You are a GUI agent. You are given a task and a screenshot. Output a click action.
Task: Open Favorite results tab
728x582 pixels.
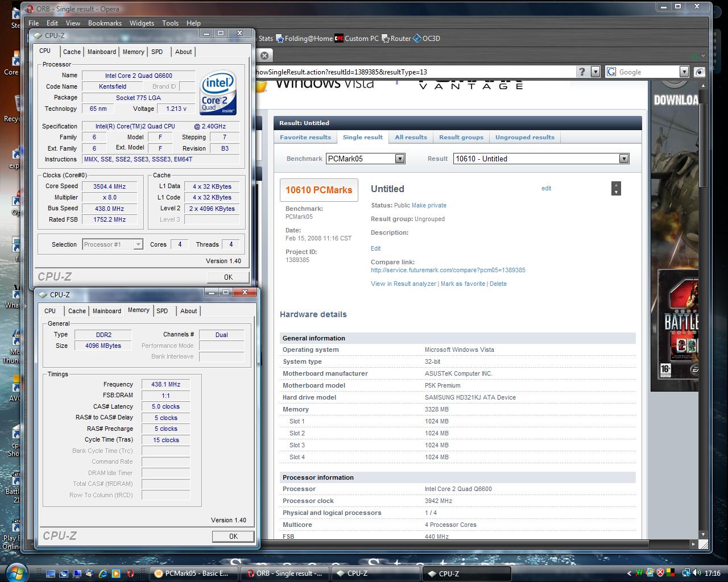pyautogui.click(x=305, y=137)
